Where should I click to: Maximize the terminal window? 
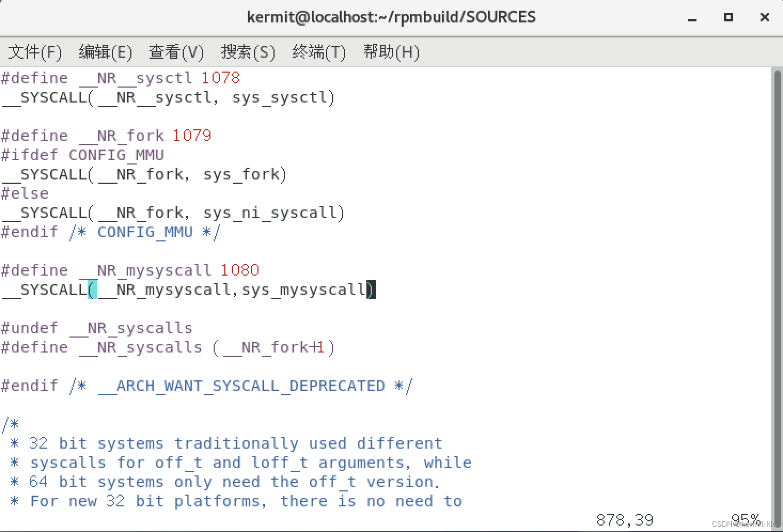[728, 17]
